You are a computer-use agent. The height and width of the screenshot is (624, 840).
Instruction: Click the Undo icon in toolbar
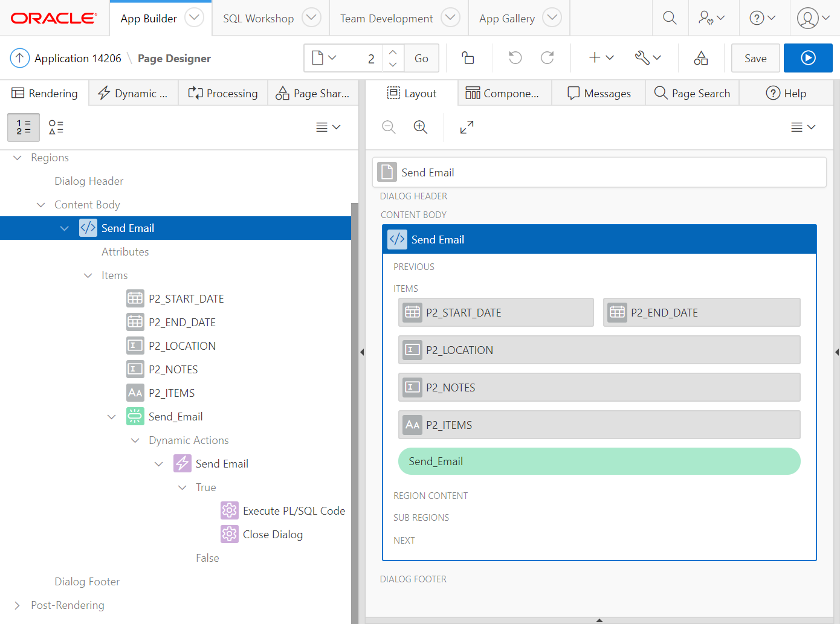click(x=515, y=58)
